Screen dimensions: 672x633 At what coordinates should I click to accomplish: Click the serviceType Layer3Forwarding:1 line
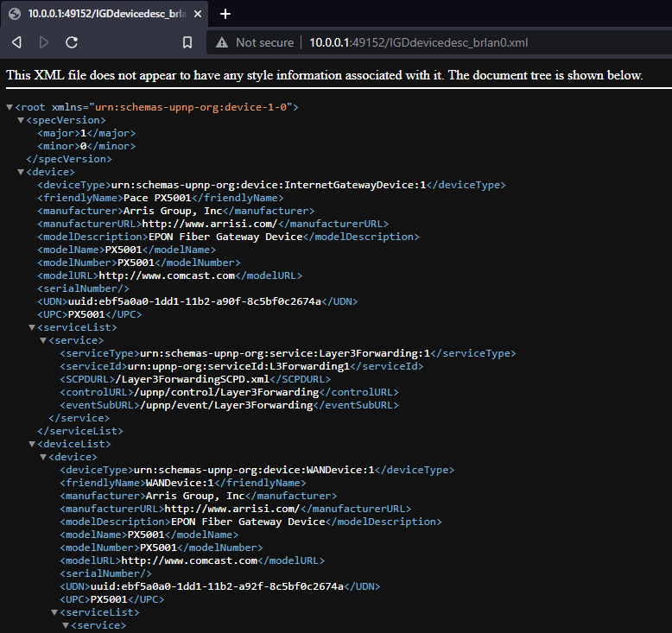(x=288, y=353)
